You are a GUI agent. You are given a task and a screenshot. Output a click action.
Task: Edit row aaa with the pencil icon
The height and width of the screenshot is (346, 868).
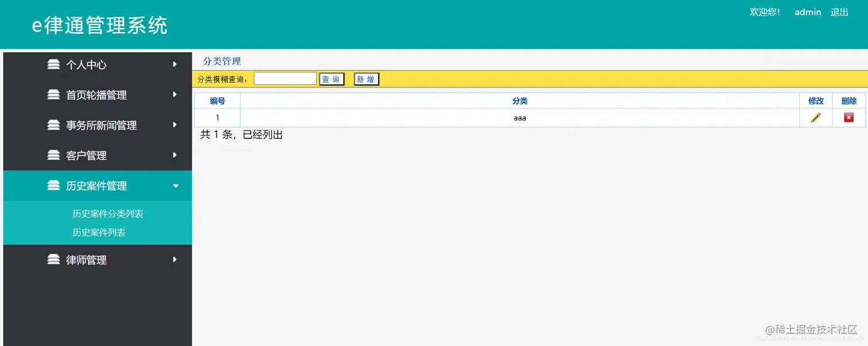tap(816, 118)
